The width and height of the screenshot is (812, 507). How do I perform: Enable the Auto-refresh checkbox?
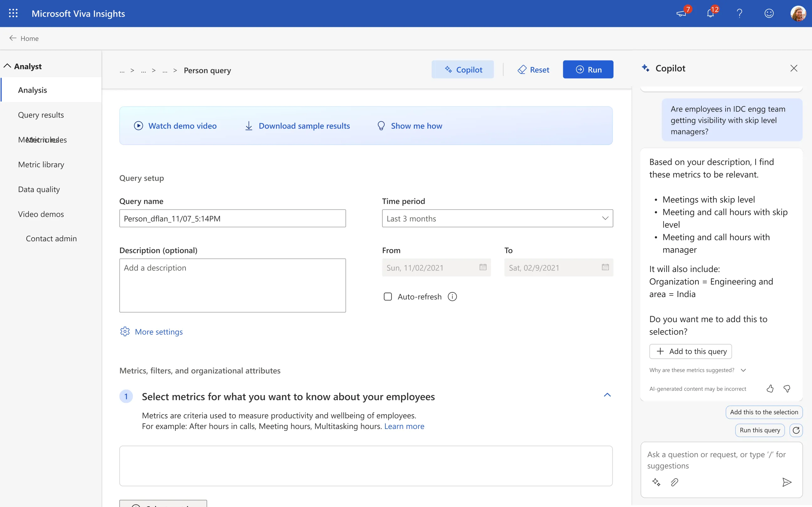(388, 297)
